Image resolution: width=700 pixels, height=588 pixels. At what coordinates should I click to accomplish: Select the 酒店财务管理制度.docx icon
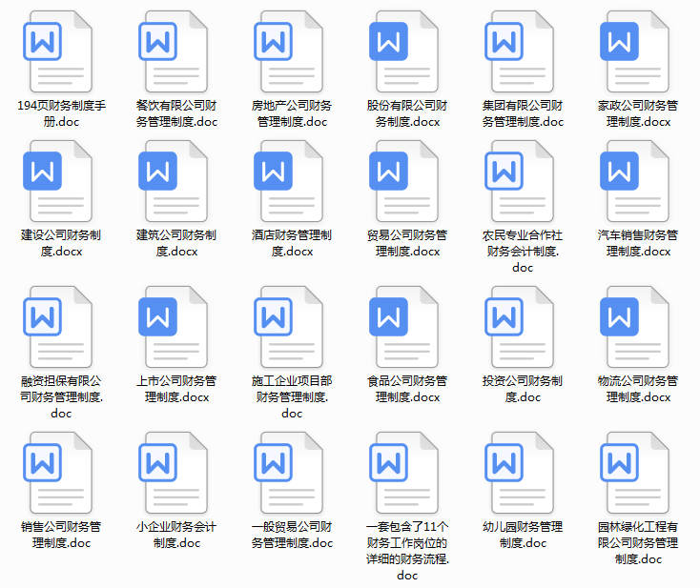tap(288, 181)
